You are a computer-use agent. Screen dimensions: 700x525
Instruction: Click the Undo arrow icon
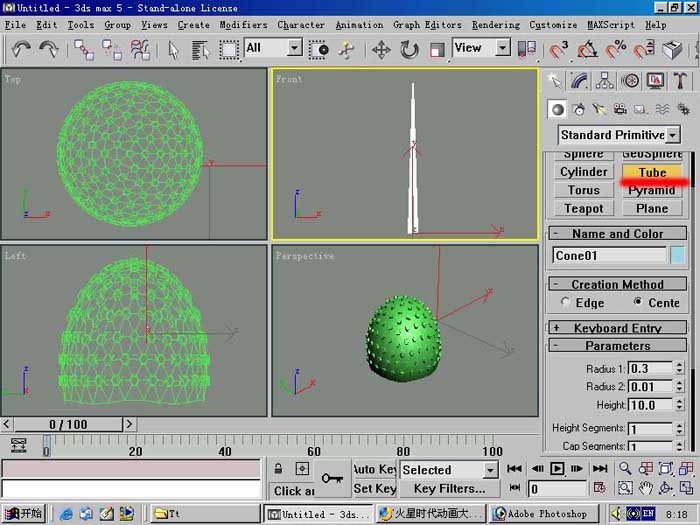[21, 49]
